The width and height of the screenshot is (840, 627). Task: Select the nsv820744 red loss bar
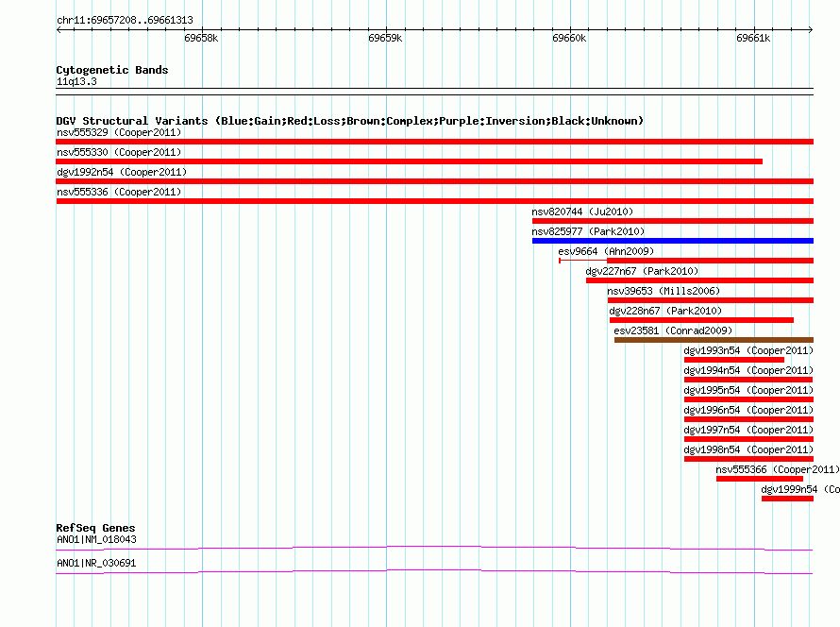673,221
